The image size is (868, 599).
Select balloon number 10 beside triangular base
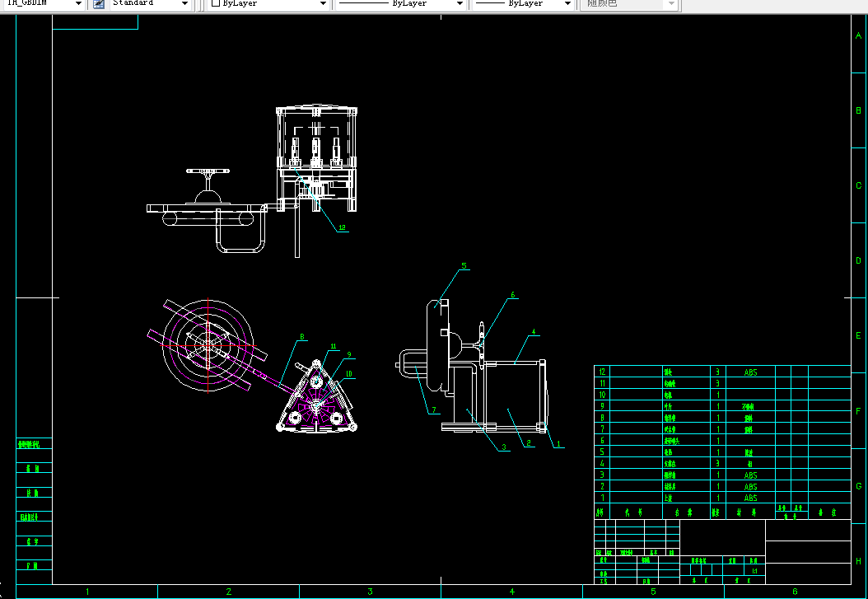tap(348, 374)
